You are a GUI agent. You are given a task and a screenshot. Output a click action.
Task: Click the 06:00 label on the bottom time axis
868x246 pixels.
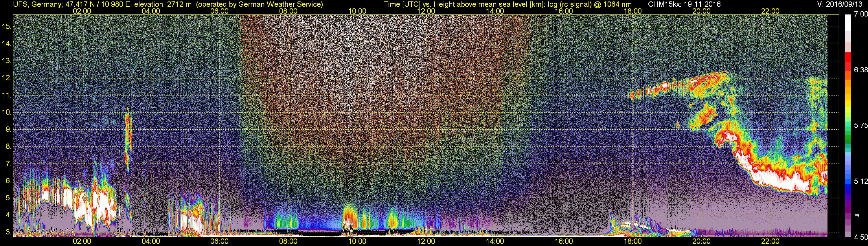tap(219, 241)
